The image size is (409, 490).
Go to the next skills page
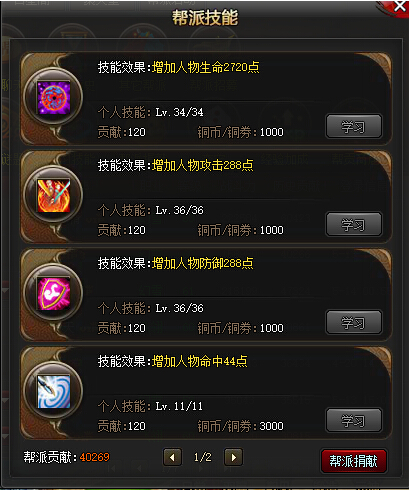(x=233, y=457)
